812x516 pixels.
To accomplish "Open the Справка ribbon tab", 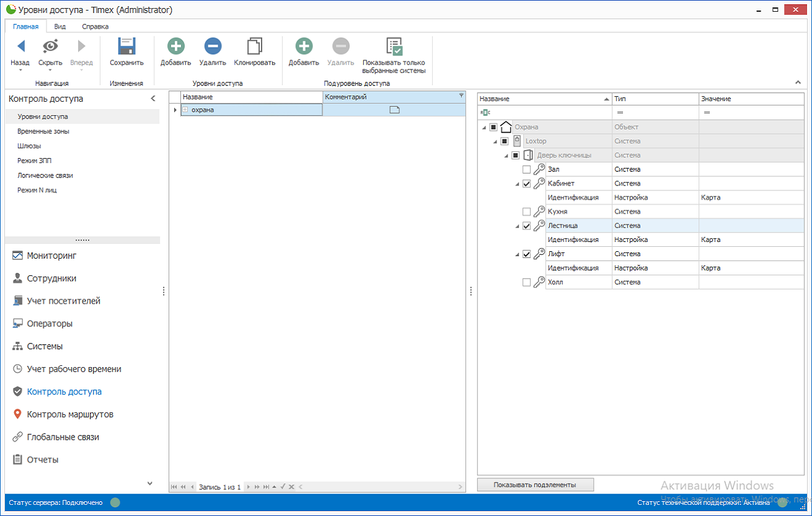I will pos(95,27).
